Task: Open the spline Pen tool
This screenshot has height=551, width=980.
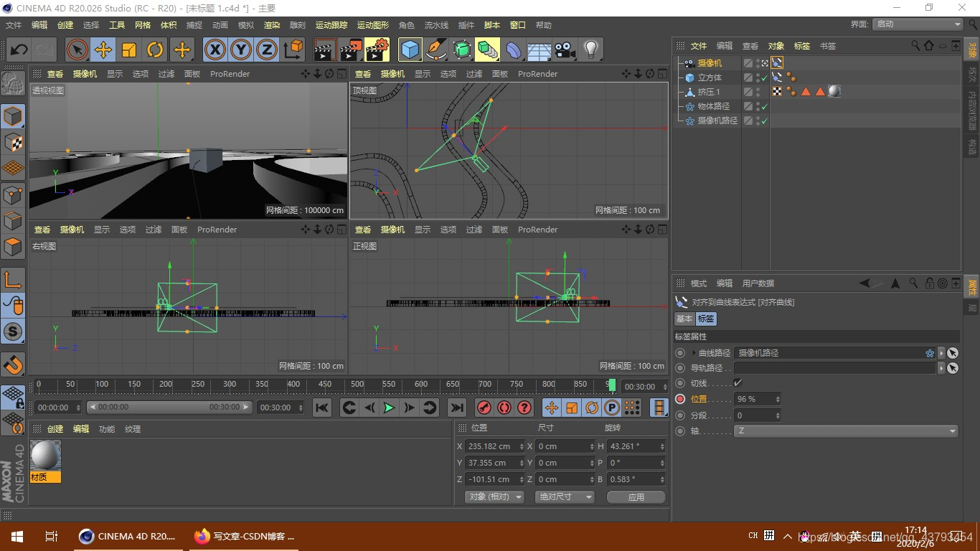Action: 436,50
